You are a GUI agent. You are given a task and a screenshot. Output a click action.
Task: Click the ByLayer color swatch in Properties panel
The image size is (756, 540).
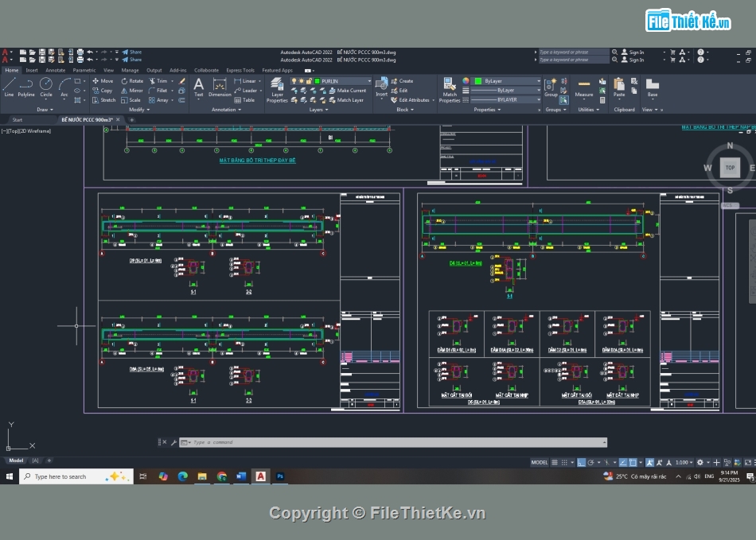pos(477,81)
